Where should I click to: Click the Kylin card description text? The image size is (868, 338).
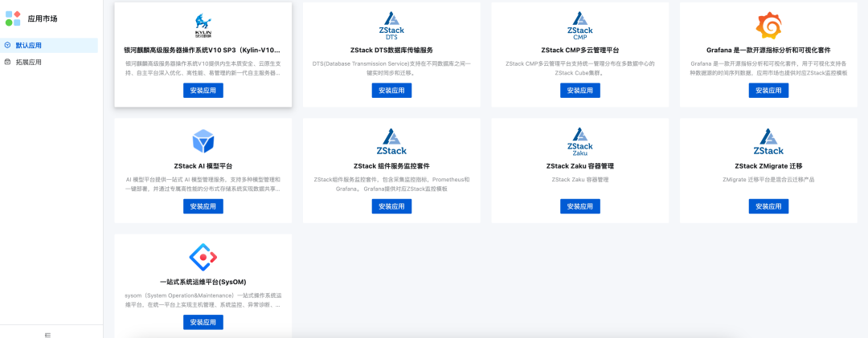(x=203, y=68)
